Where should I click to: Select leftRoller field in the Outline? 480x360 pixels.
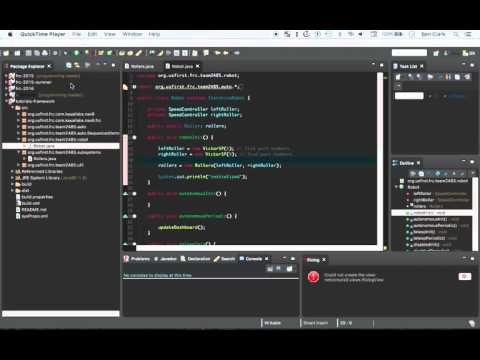click(x=422, y=194)
